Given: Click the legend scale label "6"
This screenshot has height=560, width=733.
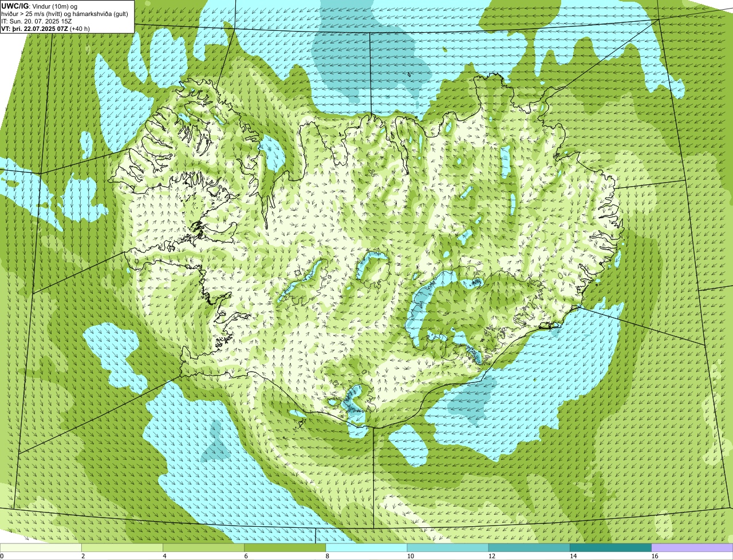Looking at the screenshot, I should pos(246,556).
